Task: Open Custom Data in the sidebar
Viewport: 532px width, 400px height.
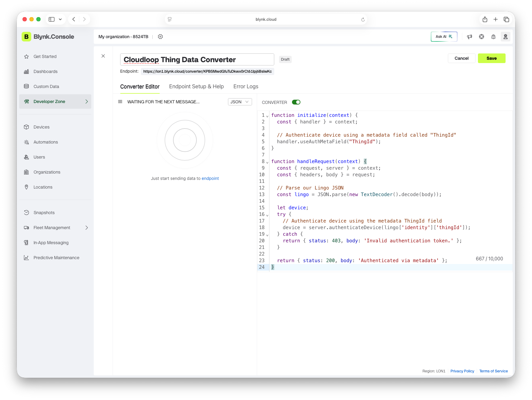Action: [55, 86]
